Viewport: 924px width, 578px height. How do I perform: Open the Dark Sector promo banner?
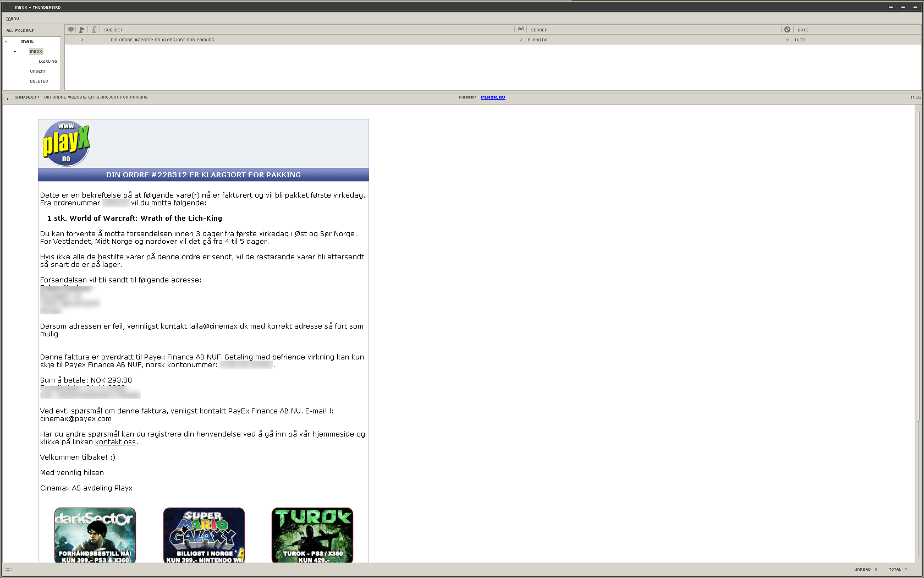click(x=95, y=535)
